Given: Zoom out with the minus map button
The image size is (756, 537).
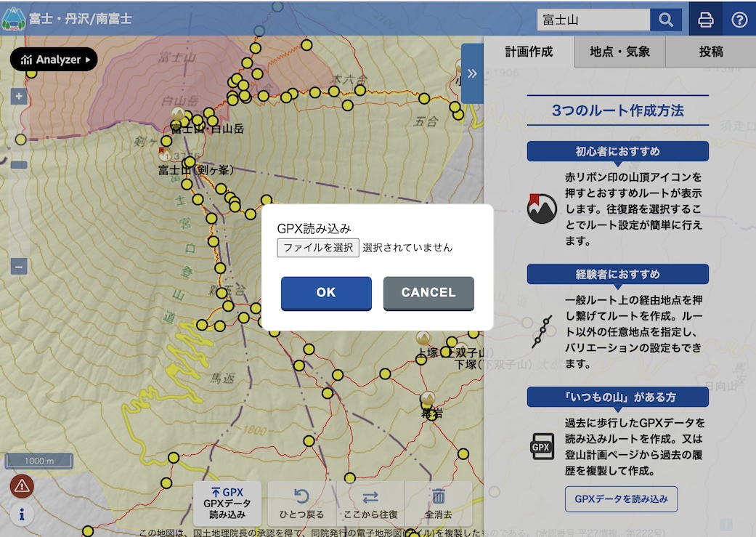Looking at the screenshot, I should (19, 267).
